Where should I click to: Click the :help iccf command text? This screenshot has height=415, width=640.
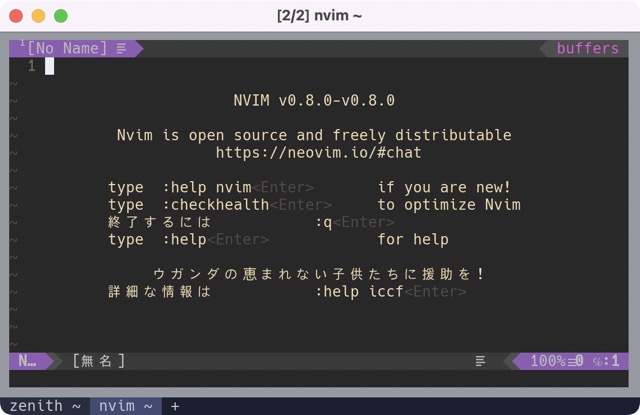[359, 291]
